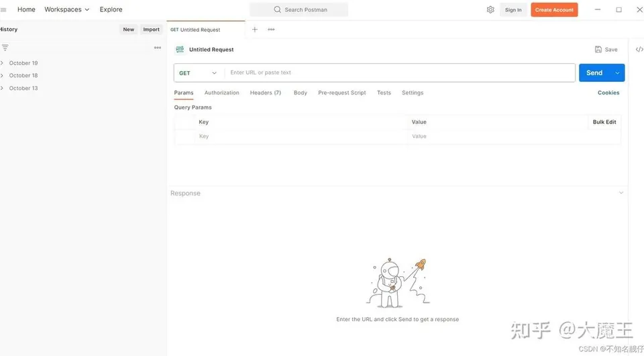644x356 pixels.
Task: Open the hamburger menu icon
Action: click(3, 9)
